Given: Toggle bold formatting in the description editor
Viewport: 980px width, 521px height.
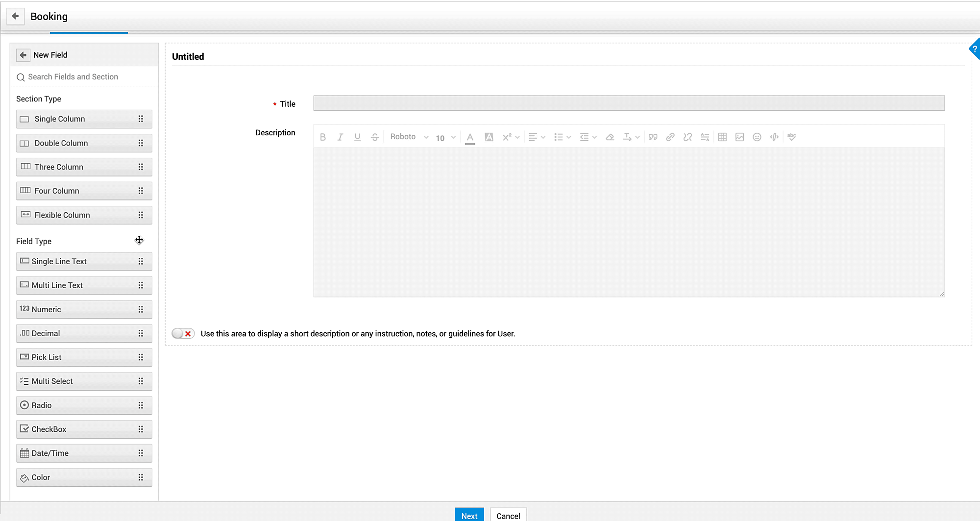Looking at the screenshot, I should (323, 137).
